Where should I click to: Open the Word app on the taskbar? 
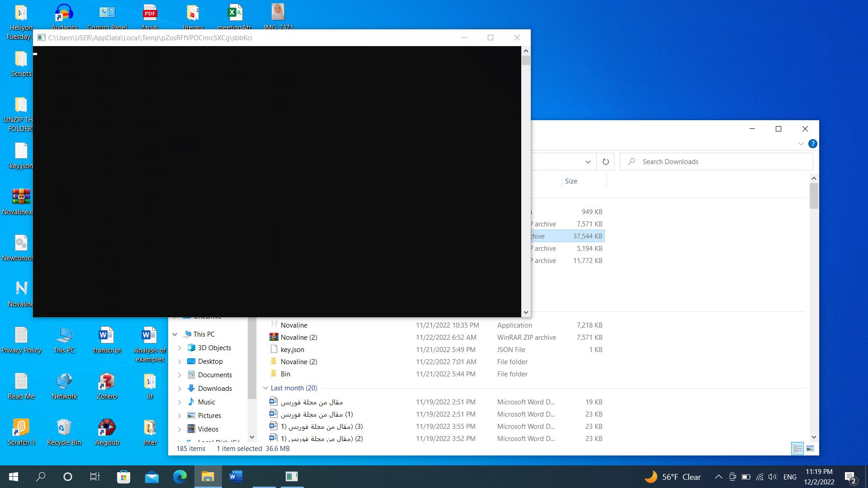236,477
